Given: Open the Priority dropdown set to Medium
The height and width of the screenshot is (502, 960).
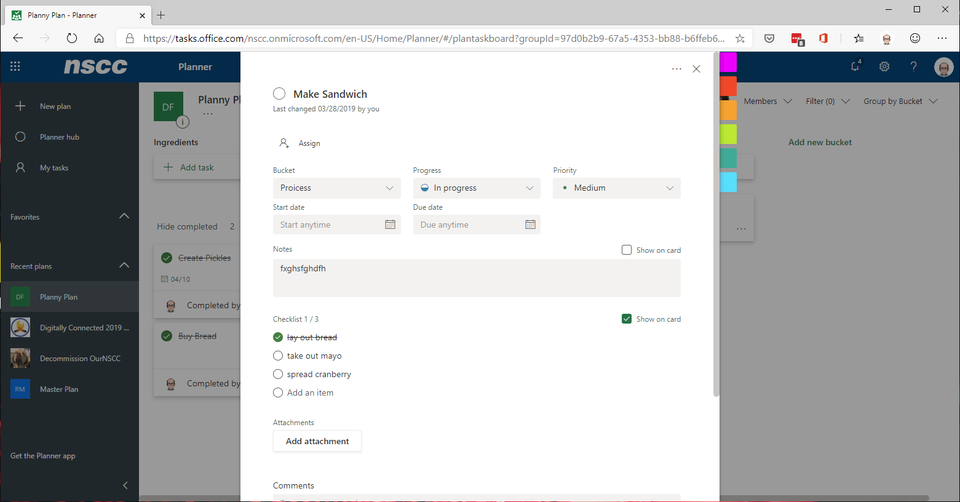Looking at the screenshot, I should point(617,188).
